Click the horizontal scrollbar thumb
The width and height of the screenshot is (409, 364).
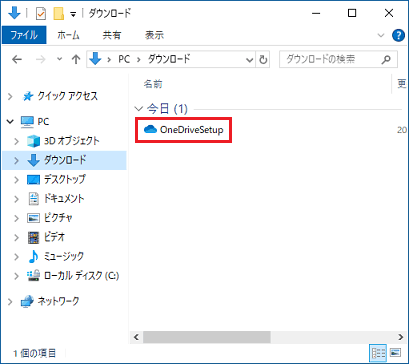(207, 337)
